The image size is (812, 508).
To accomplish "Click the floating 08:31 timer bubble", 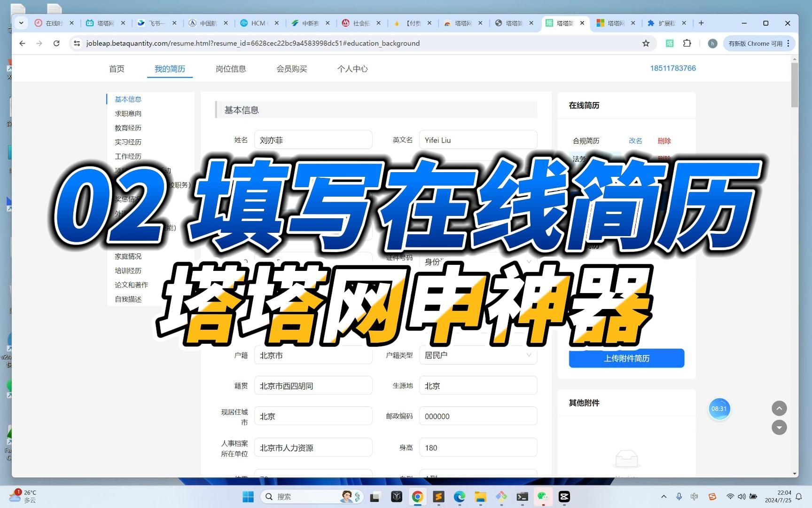I will [719, 409].
